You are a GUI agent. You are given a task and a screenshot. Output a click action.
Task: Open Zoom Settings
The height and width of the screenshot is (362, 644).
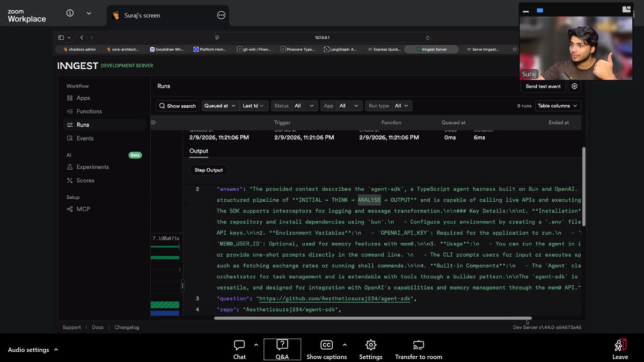[371, 350]
